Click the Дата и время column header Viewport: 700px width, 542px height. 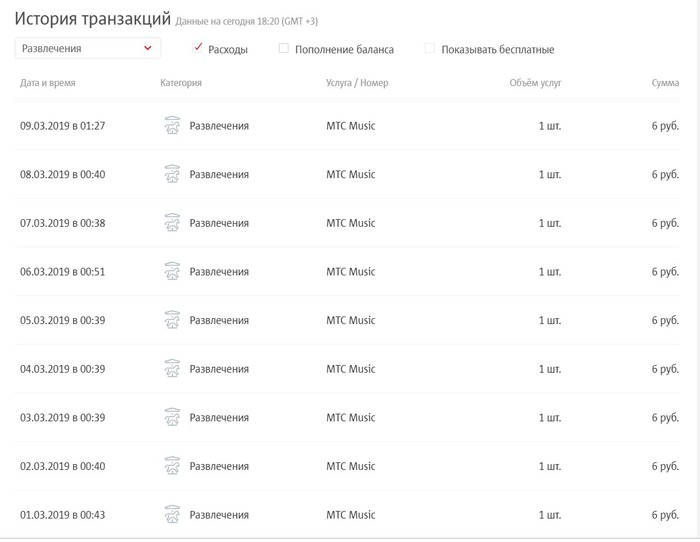point(48,83)
